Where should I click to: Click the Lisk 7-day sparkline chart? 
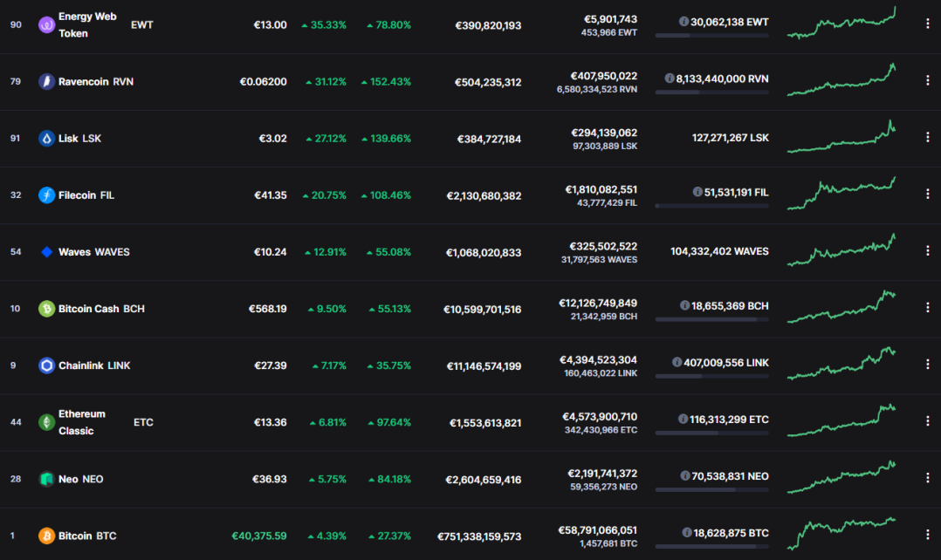[841, 136]
